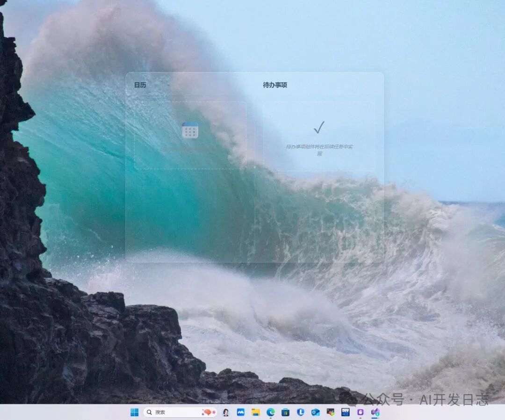Click the calendar icon in the 日历 widget
Viewport: 505px width, 420px height.
tap(190, 130)
